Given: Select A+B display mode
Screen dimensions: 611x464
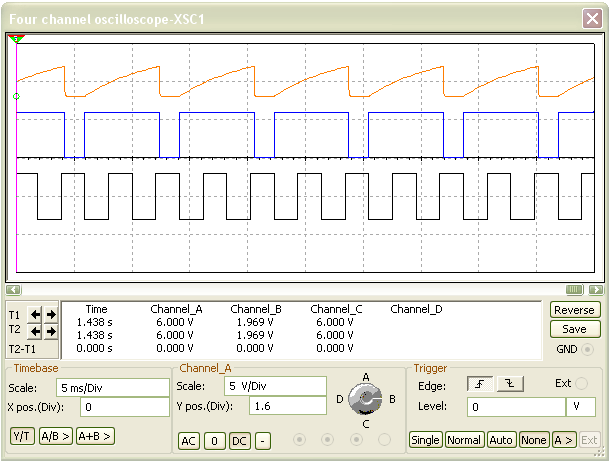Looking at the screenshot, I should coord(95,436).
